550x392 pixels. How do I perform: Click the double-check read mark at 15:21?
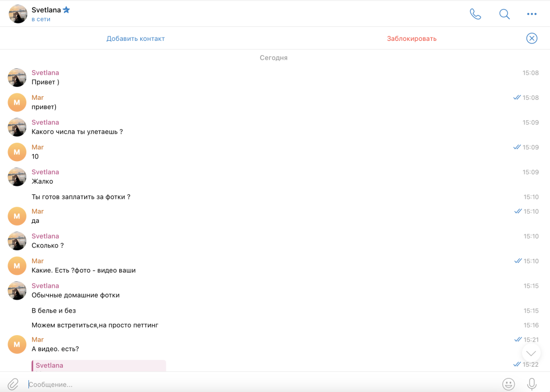[x=518, y=339]
